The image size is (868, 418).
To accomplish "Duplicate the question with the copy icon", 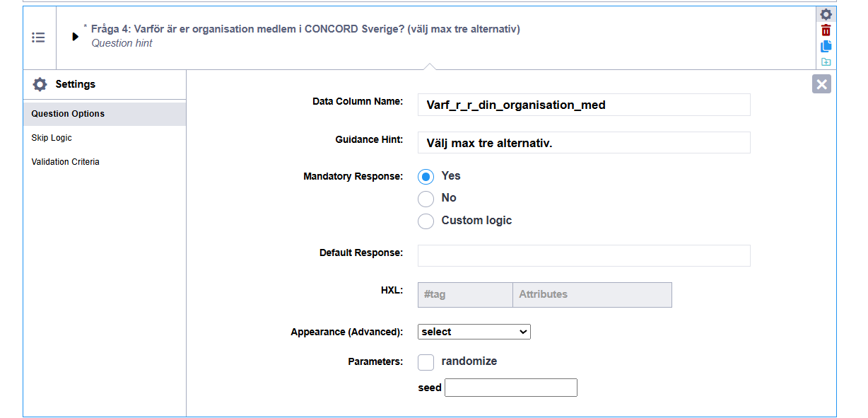I will (x=826, y=46).
